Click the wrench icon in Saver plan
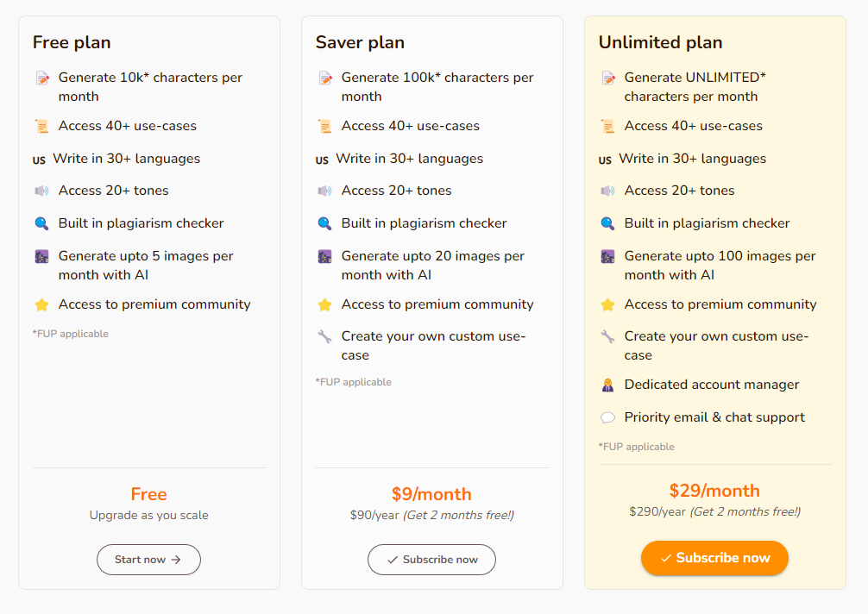 (x=325, y=336)
